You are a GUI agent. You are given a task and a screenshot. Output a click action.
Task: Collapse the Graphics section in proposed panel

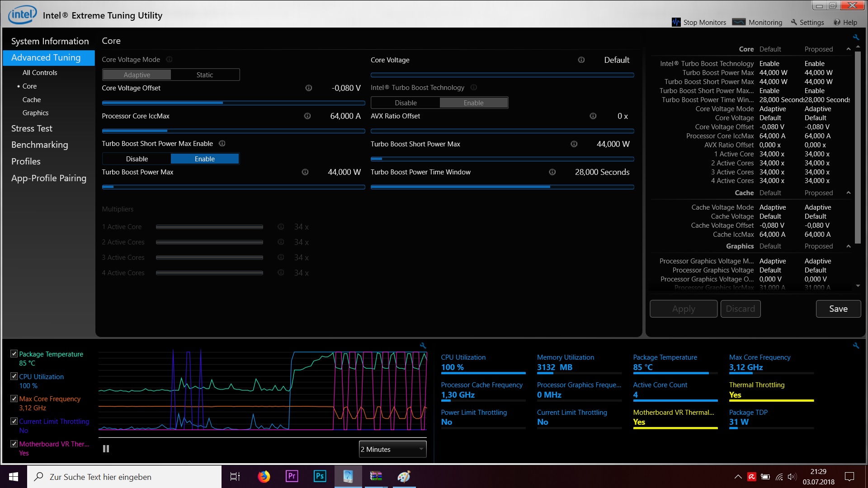(x=849, y=246)
